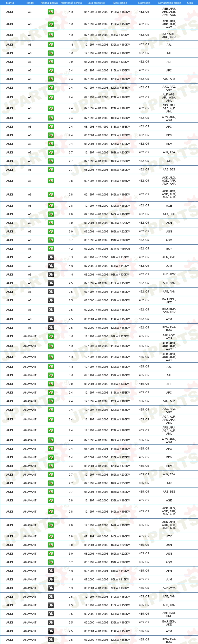Click the Model column header
The image size is (198, 644).
[x=30, y=3]
